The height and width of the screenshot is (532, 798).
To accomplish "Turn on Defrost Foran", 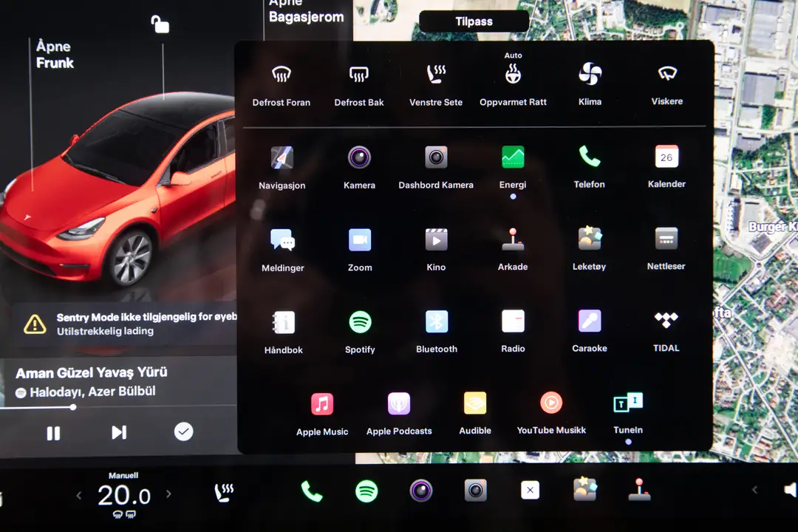I will tap(282, 85).
